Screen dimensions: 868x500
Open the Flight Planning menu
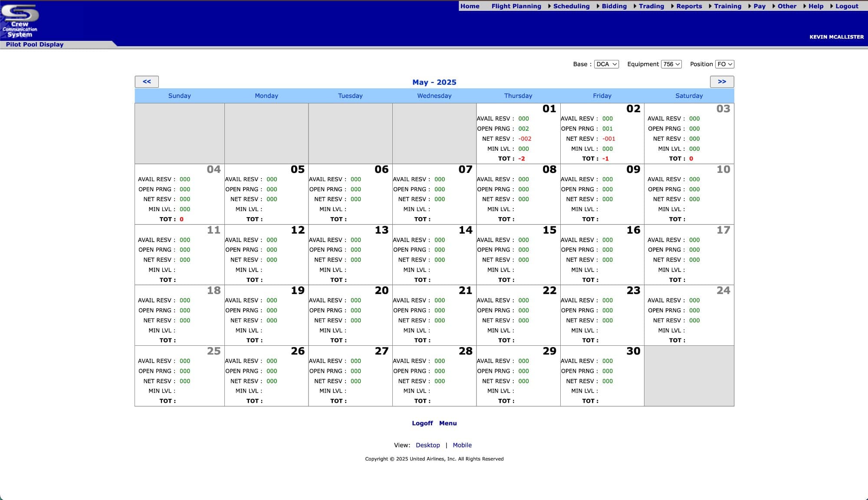516,6
